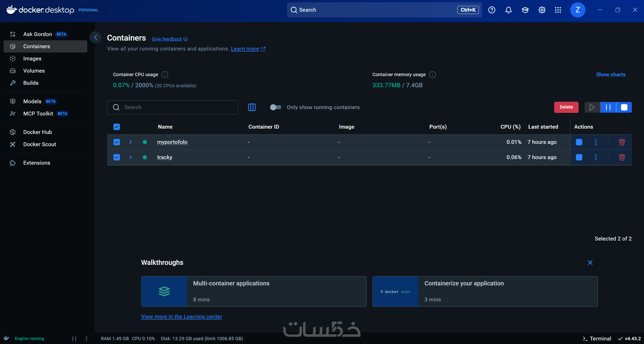This screenshot has height=344, width=644.
Task: Click the red Delete button
Action: pyautogui.click(x=566, y=107)
